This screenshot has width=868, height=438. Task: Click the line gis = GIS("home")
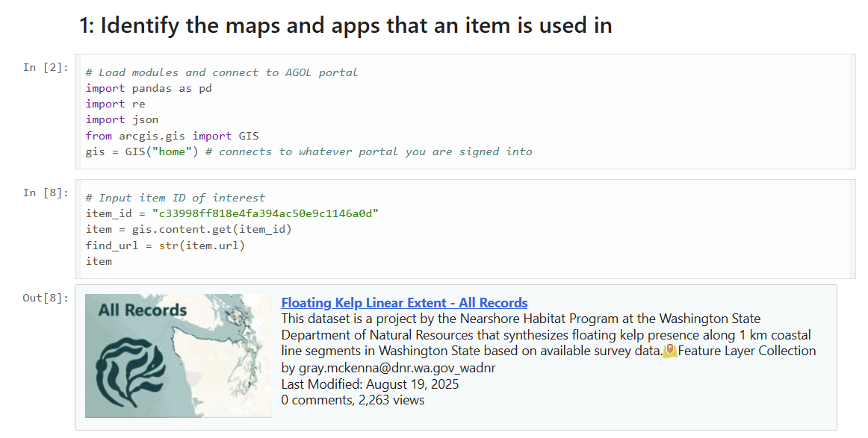coord(309,151)
